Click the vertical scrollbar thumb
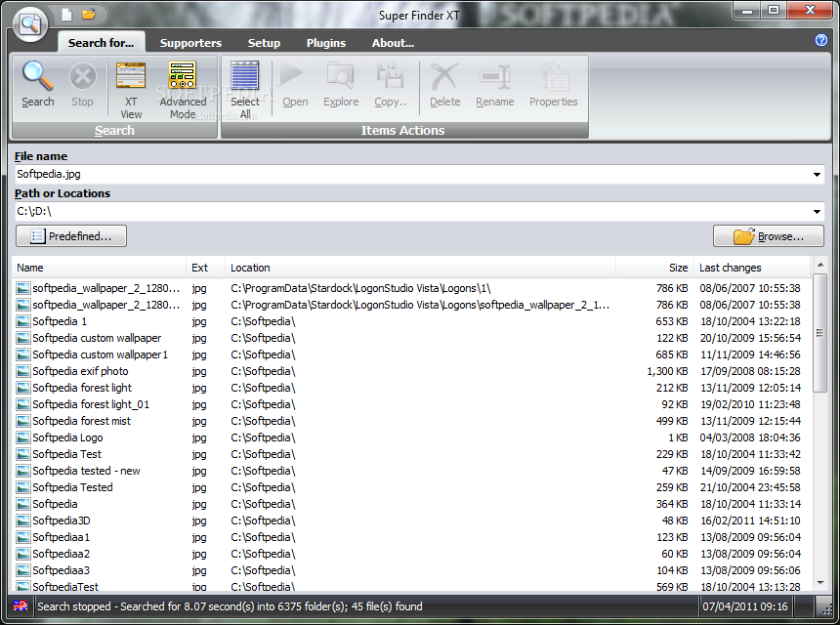The height and width of the screenshot is (625, 840). click(x=820, y=333)
